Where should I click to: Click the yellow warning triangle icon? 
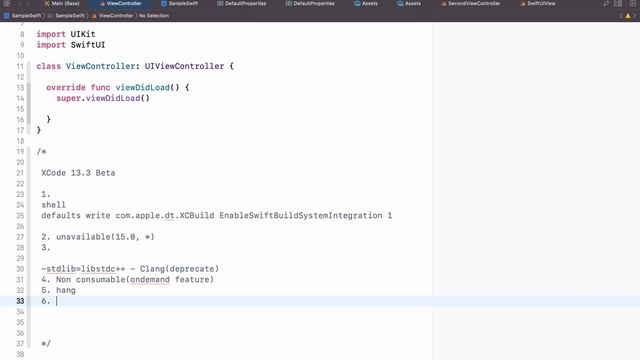pos(628,16)
